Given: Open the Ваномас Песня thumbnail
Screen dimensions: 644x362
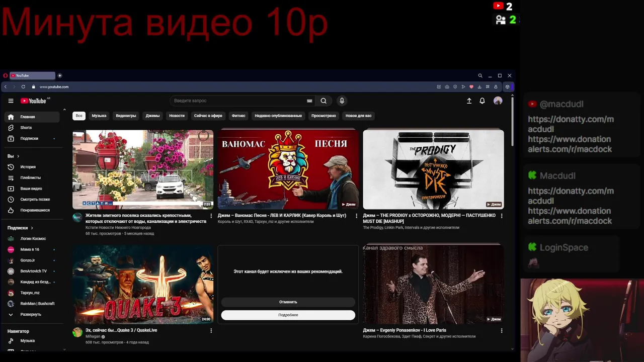Looking at the screenshot, I should tap(288, 169).
